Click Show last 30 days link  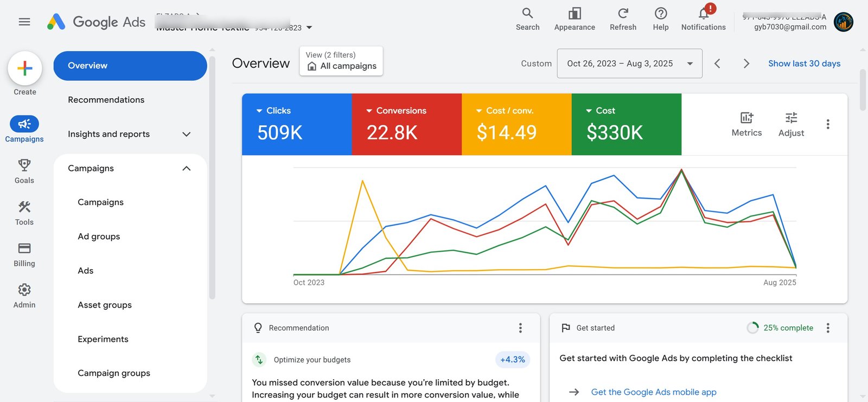[804, 63]
